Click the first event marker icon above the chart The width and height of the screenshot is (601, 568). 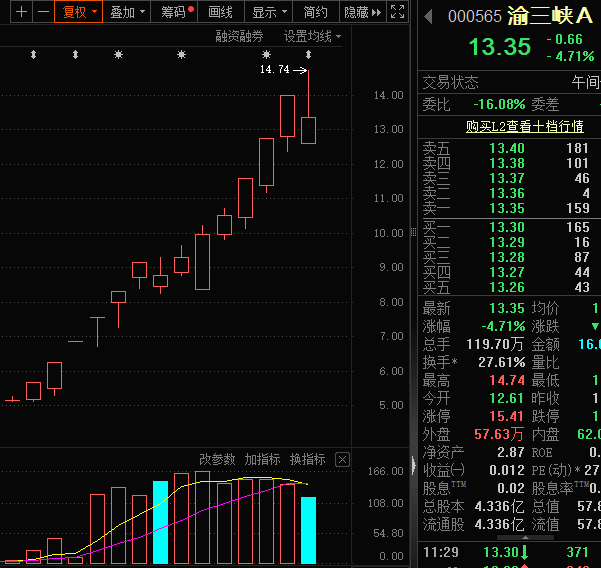pyautogui.click(x=33, y=54)
